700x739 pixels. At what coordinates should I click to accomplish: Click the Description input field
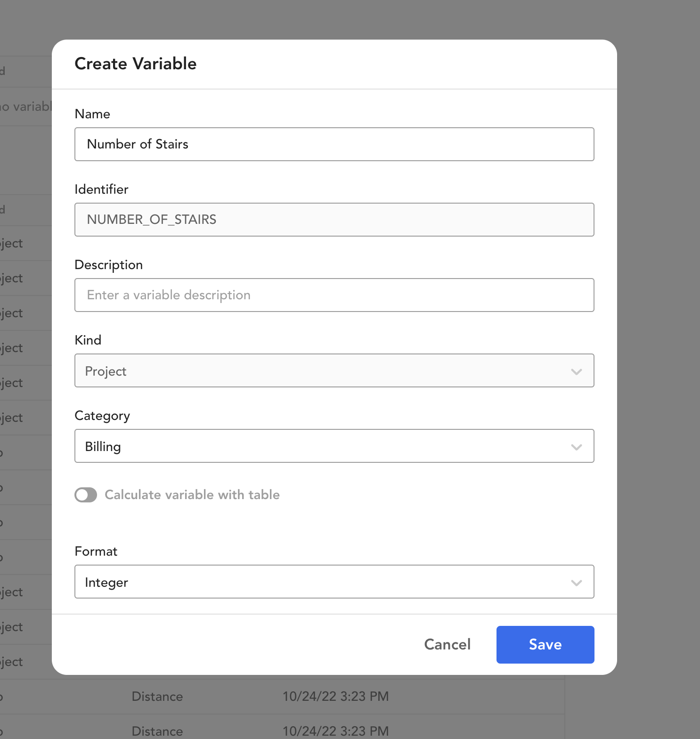pos(334,295)
